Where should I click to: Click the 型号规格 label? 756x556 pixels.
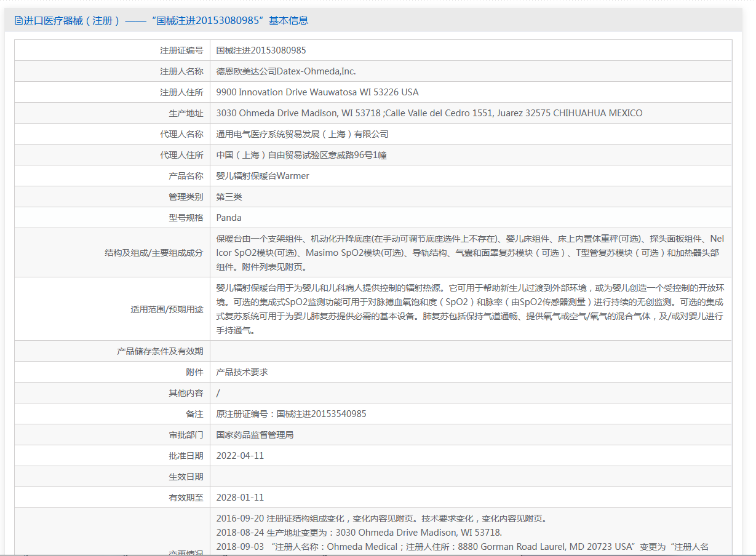186,218
